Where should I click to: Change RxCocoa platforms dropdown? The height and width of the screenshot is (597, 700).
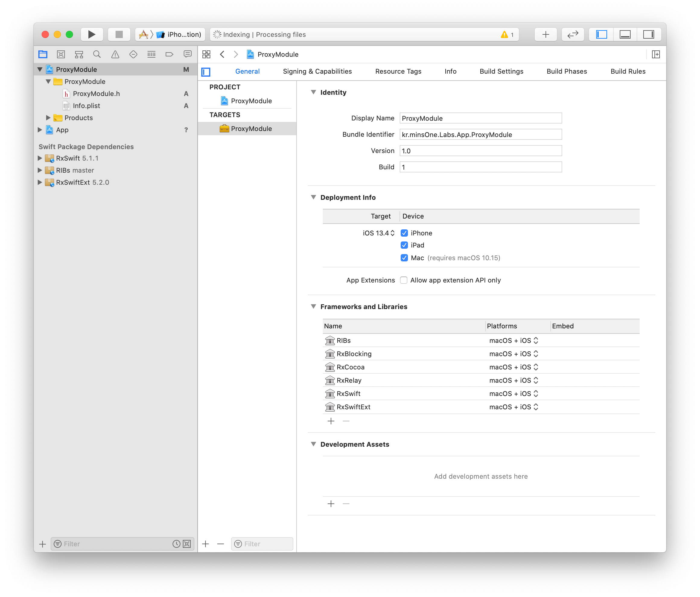click(514, 367)
